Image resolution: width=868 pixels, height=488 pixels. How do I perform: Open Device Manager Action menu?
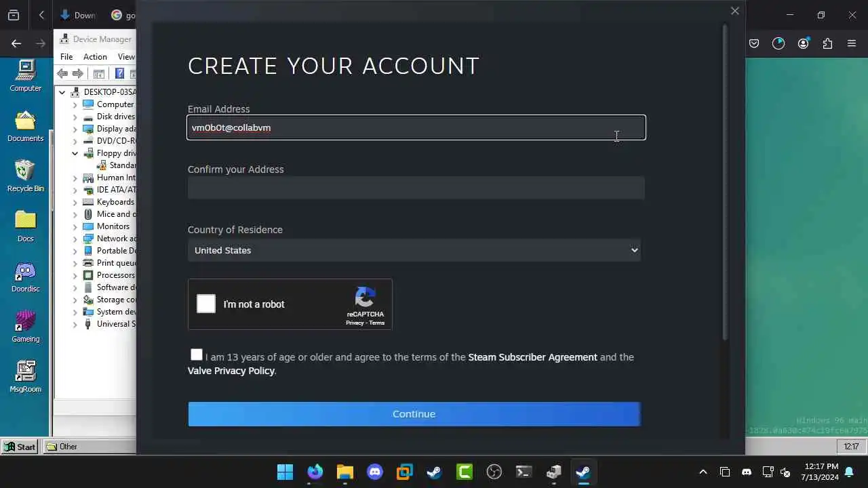click(x=95, y=57)
